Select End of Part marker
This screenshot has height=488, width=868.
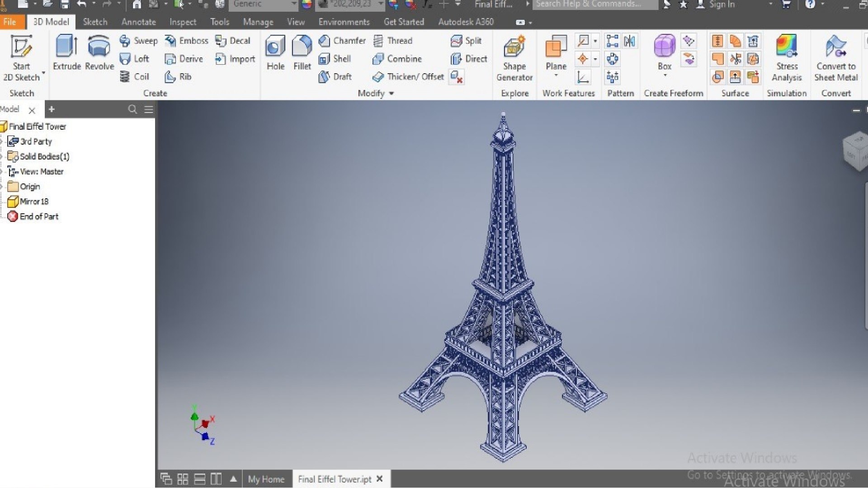(x=33, y=216)
